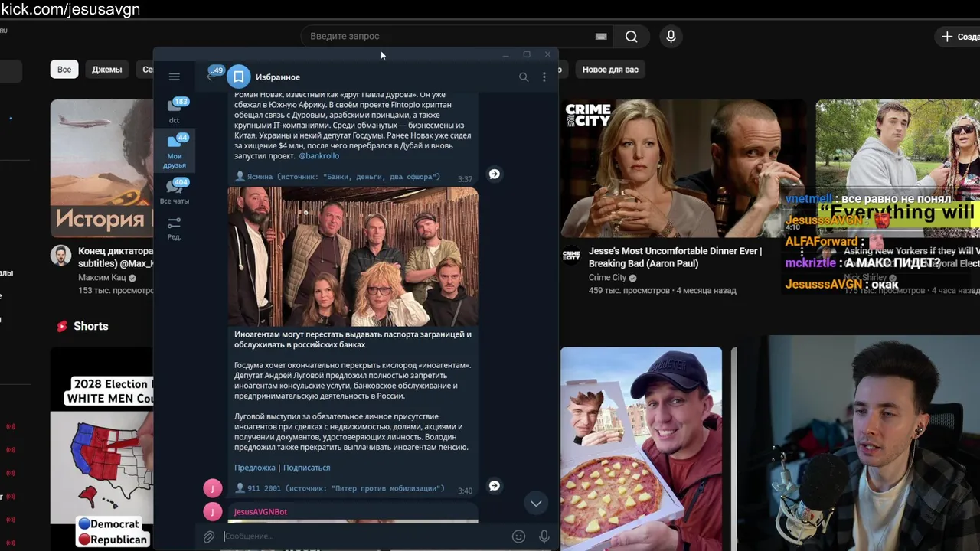This screenshot has width=980, height=551.
Task: Forward the иноагенты post
Action: click(495, 486)
